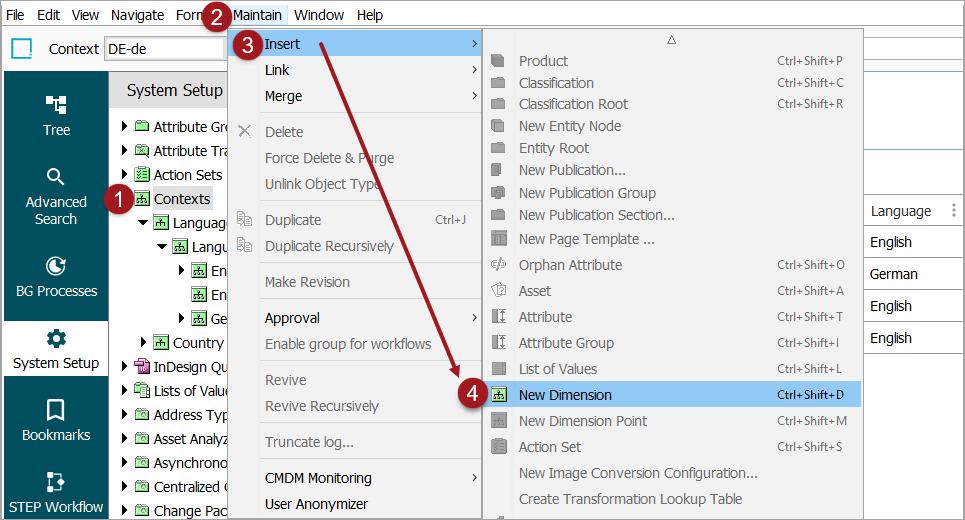This screenshot has height=520, width=965.
Task: Click the New Entity Node icon
Action: click(498, 126)
